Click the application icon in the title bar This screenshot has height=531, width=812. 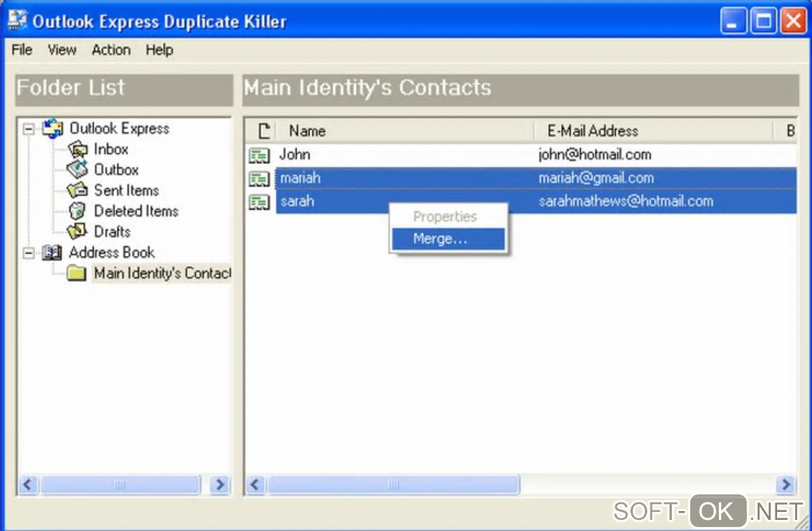point(17,20)
